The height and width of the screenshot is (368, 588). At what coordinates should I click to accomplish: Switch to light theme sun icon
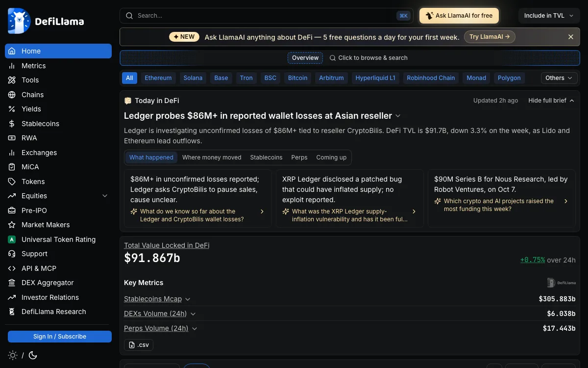click(x=13, y=355)
